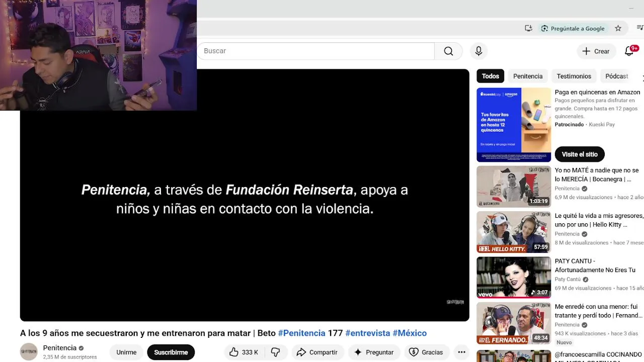Click Pregúntale a Google chip
This screenshot has height=362, width=644.
click(573, 28)
